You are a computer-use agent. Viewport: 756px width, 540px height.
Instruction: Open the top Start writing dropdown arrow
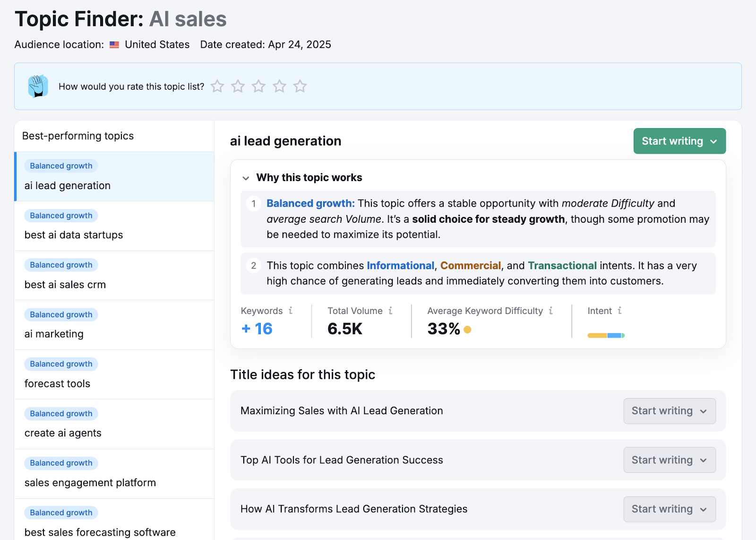point(713,141)
